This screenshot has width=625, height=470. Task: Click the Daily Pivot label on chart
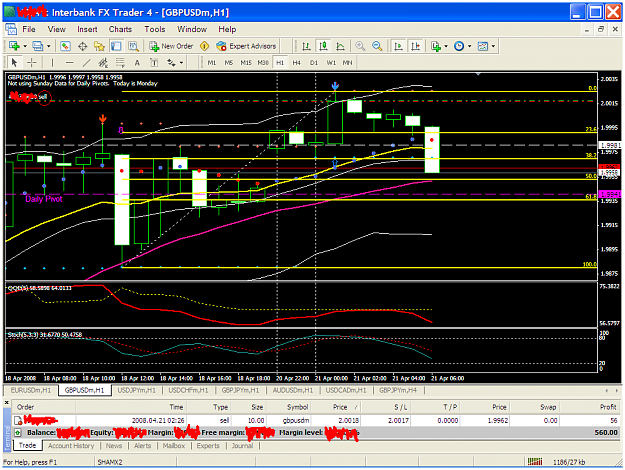tap(44, 199)
